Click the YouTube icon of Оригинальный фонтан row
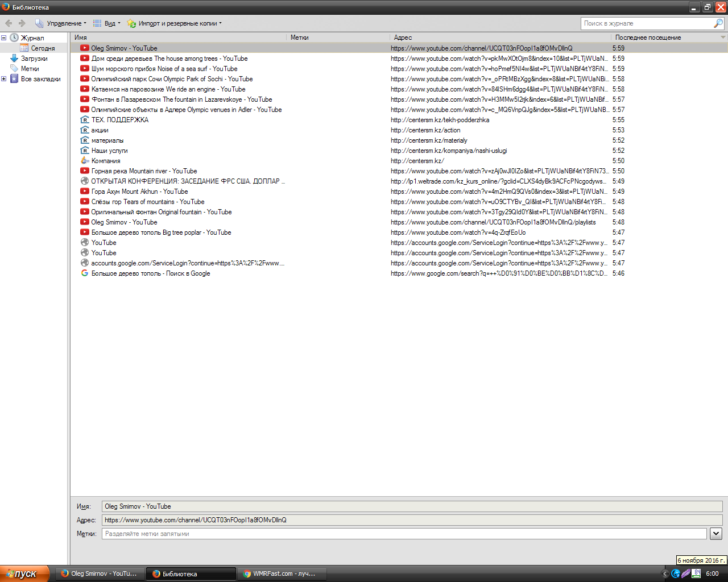 click(85, 212)
